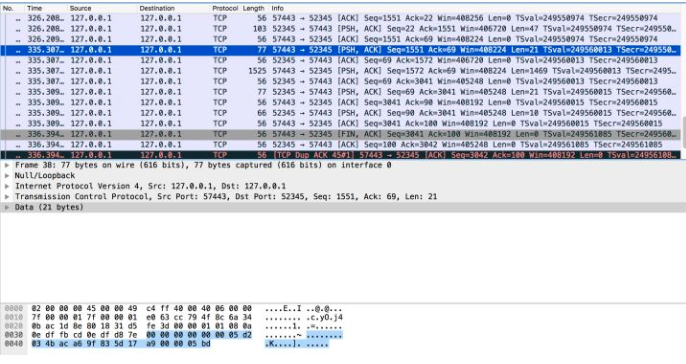The image size is (686, 364).
Task: Sort packets by the Time column header
Action: click(x=35, y=8)
